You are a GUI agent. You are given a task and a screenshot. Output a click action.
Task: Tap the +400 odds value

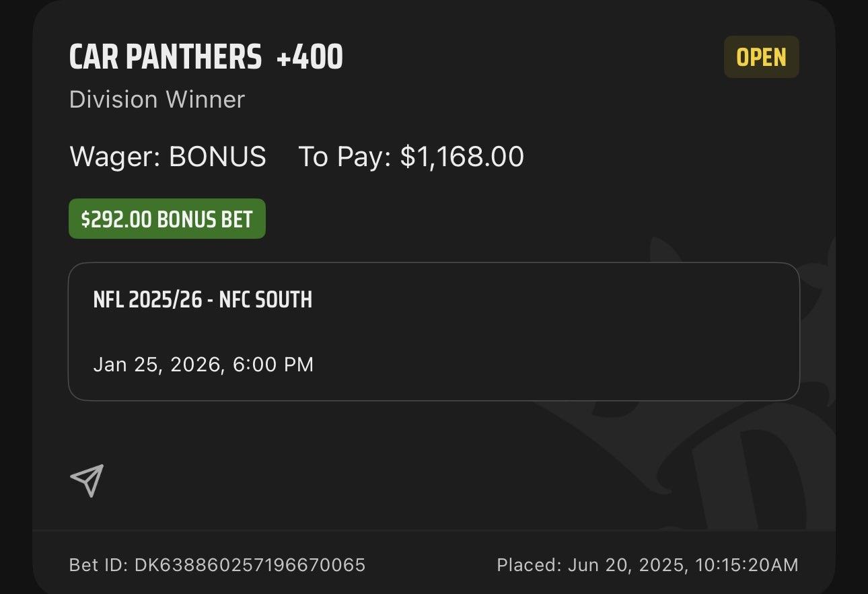click(x=310, y=57)
